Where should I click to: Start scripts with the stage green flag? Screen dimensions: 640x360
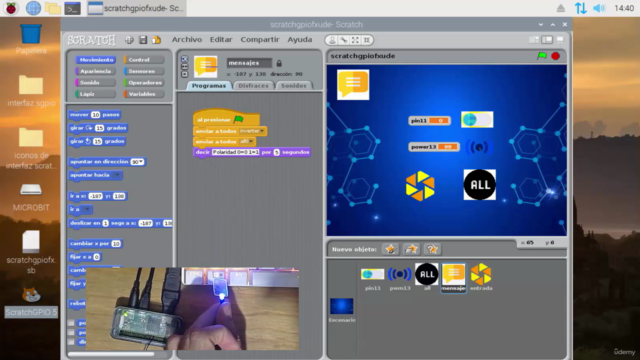542,56
